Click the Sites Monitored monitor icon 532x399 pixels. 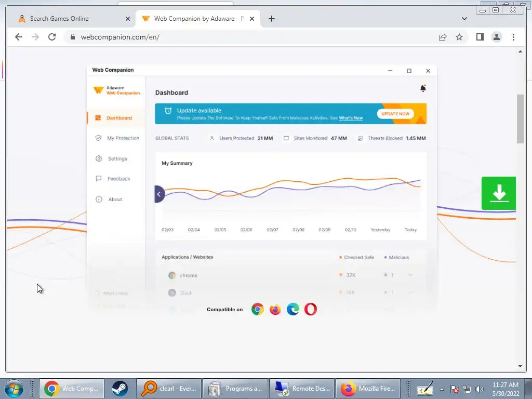pos(286,138)
